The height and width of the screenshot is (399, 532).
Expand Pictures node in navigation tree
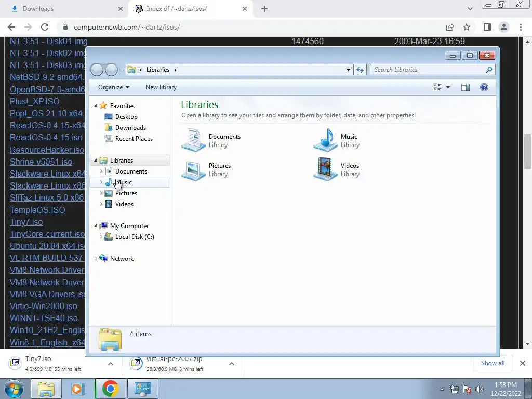(x=101, y=193)
